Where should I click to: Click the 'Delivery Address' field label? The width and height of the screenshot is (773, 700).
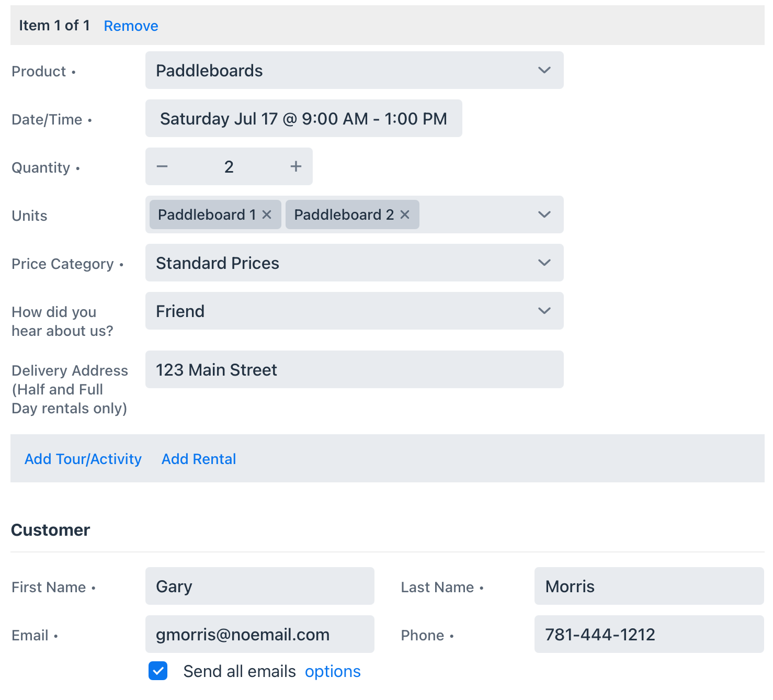tap(70, 389)
